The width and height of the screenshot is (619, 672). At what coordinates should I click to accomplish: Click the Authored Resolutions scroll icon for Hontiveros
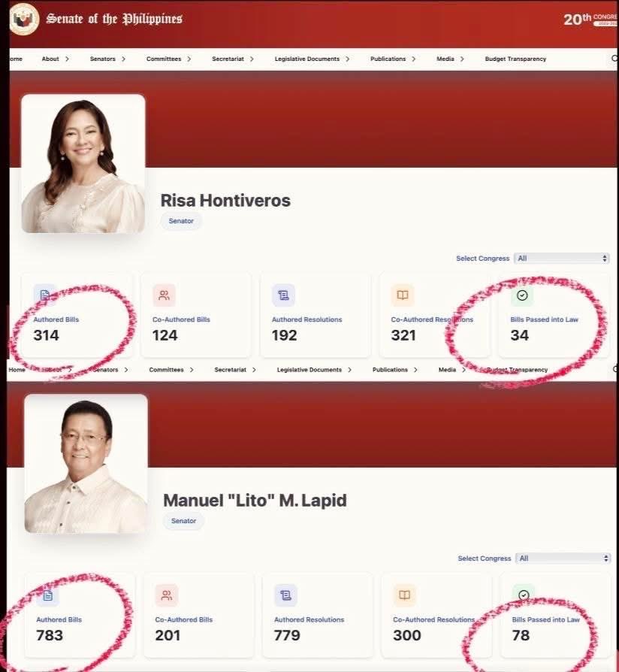click(284, 295)
